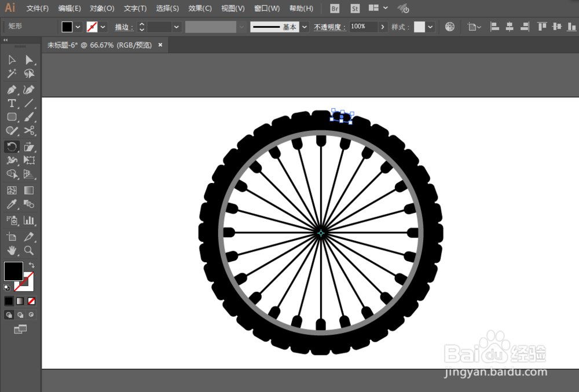Click the Recolor Artwork wheel icon
579x392 pixels.
tap(450, 27)
